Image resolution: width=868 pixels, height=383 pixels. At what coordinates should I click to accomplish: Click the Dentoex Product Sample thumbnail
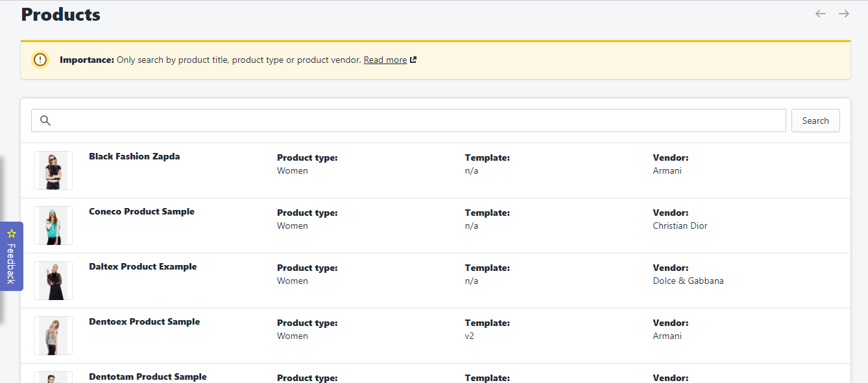click(x=53, y=336)
